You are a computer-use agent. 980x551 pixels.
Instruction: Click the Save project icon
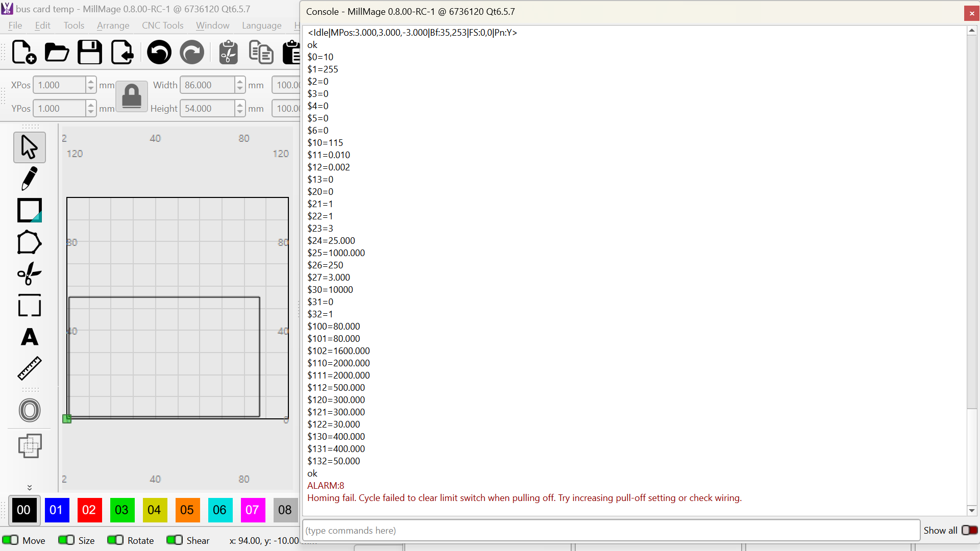(x=89, y=53)
